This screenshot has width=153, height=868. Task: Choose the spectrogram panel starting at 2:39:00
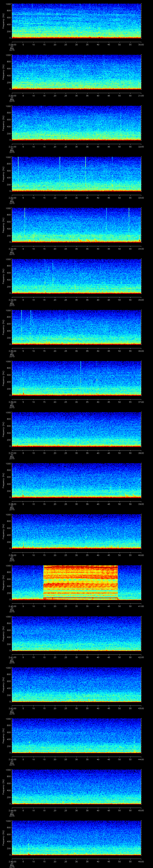pos(76,531)
